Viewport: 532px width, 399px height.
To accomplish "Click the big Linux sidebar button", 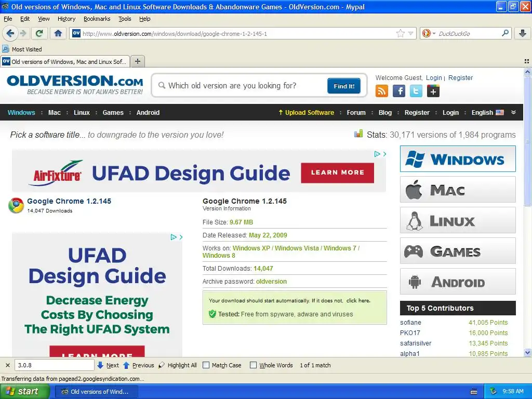I will tap(458, 220).
